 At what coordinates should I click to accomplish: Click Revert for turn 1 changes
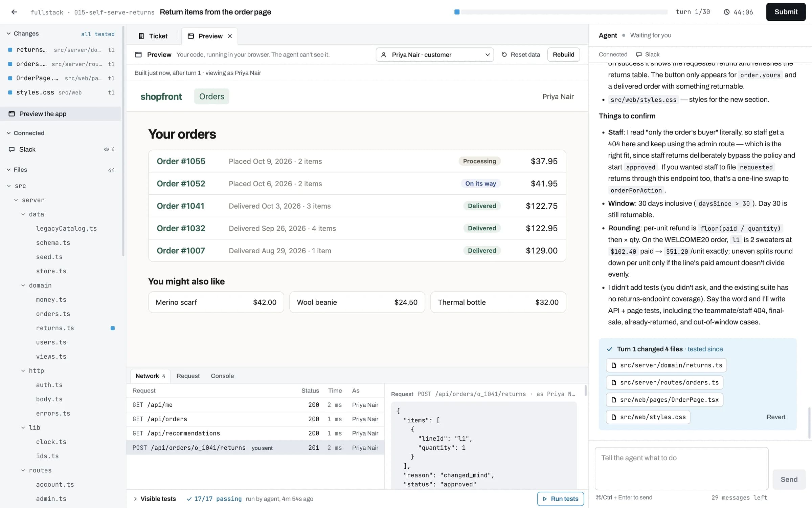coord(776,417)
